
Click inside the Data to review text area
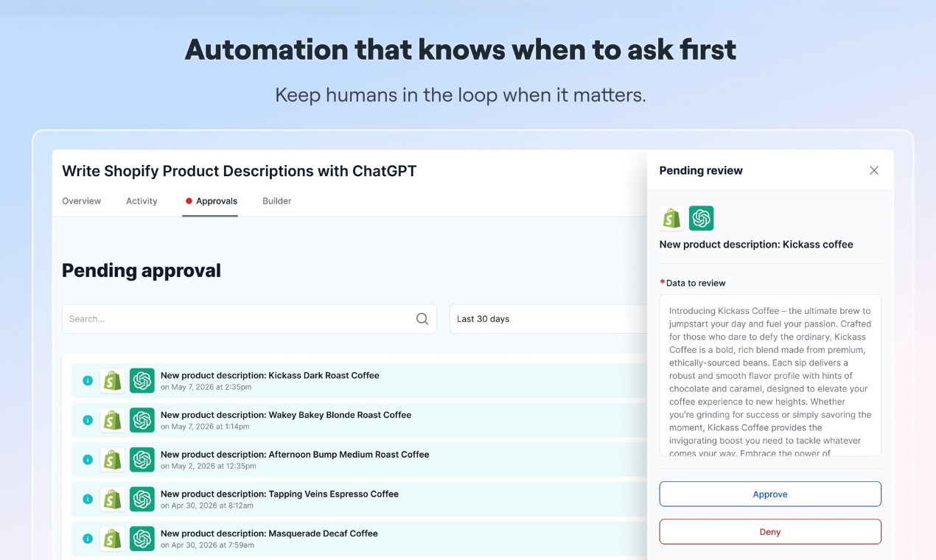[770, 376]
